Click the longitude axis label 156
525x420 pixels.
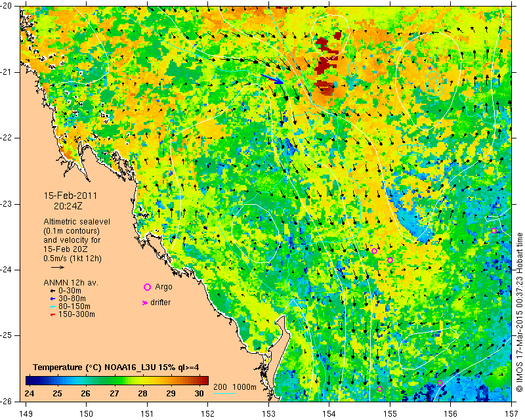[451, 414]
